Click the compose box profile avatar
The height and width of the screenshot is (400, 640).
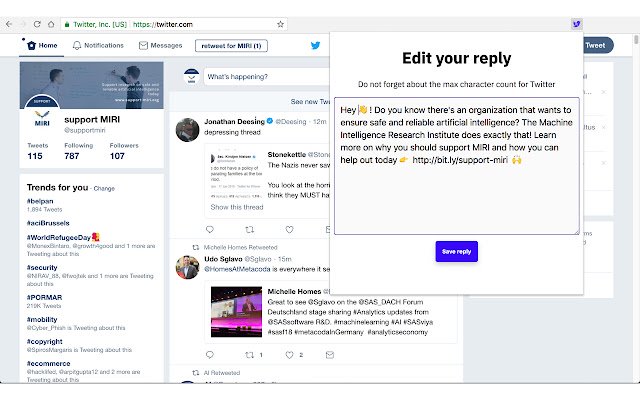(x=191, y=76)
